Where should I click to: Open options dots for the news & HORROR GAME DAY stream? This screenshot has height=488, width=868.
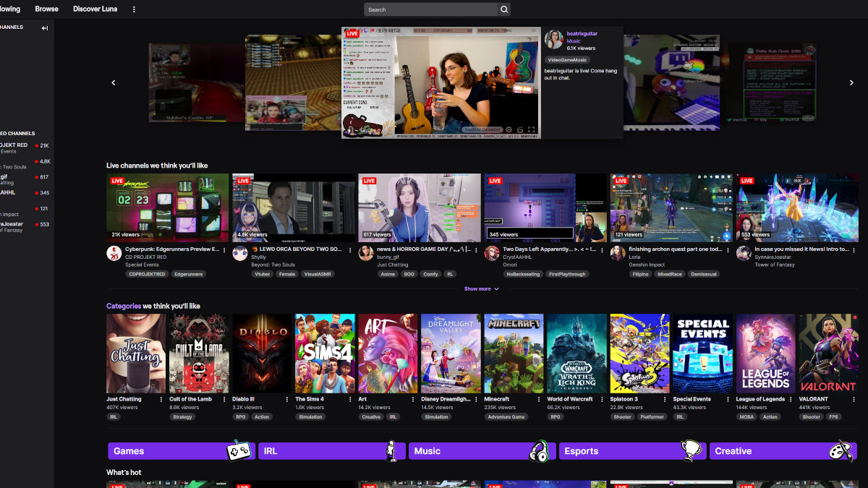476,250
